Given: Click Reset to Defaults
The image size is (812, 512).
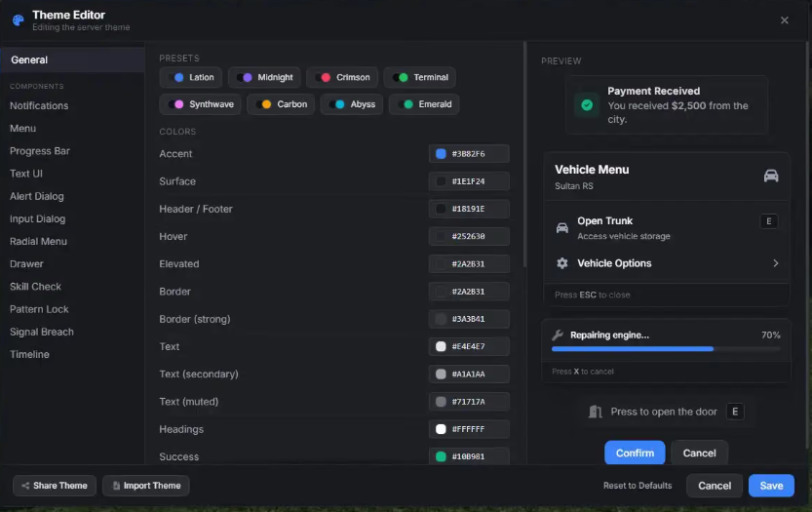Looking at the screenshot, I should (x=638, y=486).
